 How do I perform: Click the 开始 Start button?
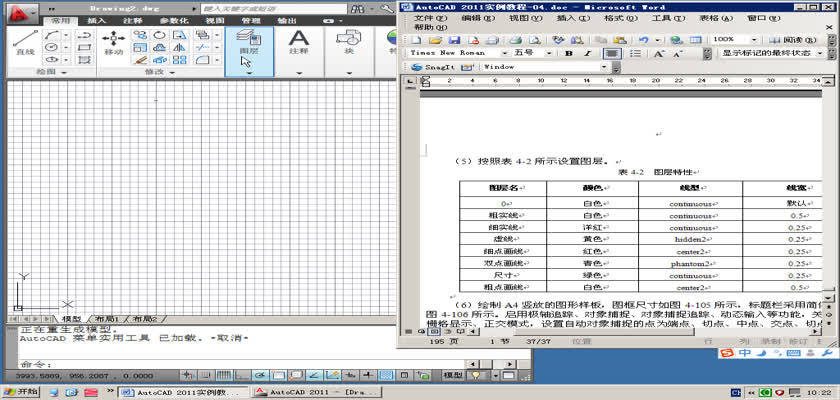[x=21, y=392]
